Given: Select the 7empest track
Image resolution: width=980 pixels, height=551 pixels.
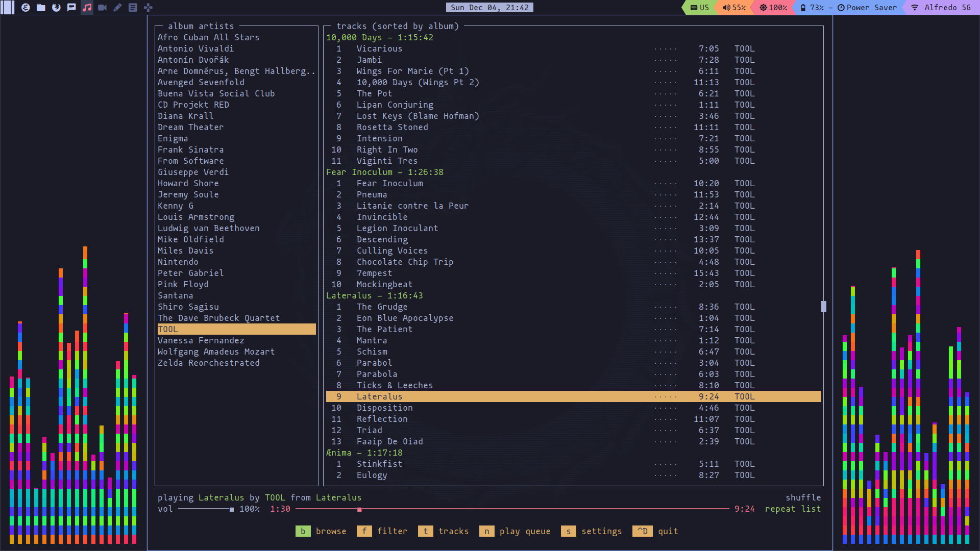Looking at the screenshot, I should coord(573,273).
